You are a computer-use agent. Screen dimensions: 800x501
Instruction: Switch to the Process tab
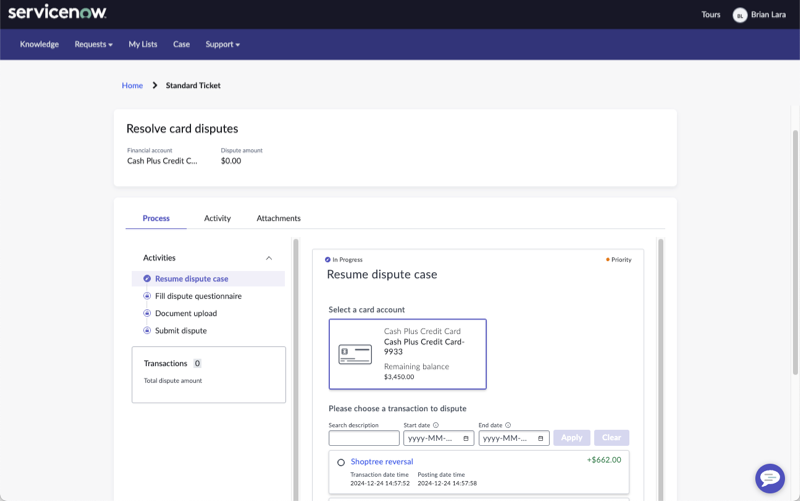[x=156, y=218]
